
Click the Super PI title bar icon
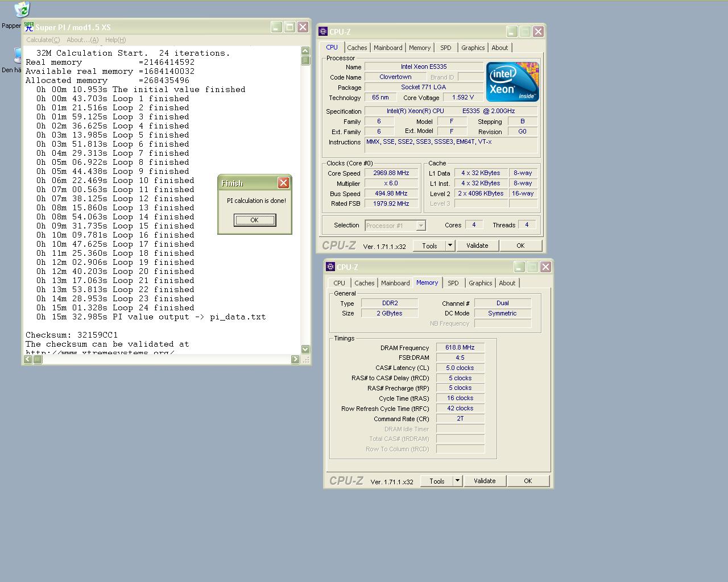pos(29,27)
